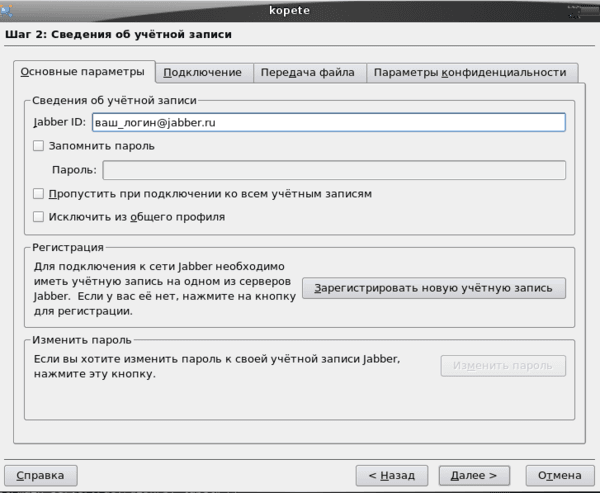Select the Передача файла tab

pyautogui.click(x=308, y=72)
